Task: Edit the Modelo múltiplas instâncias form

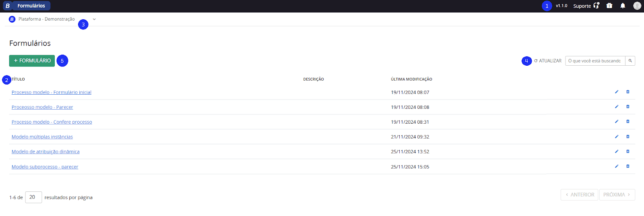Action: pyautogui.click(x=616, y=137)
